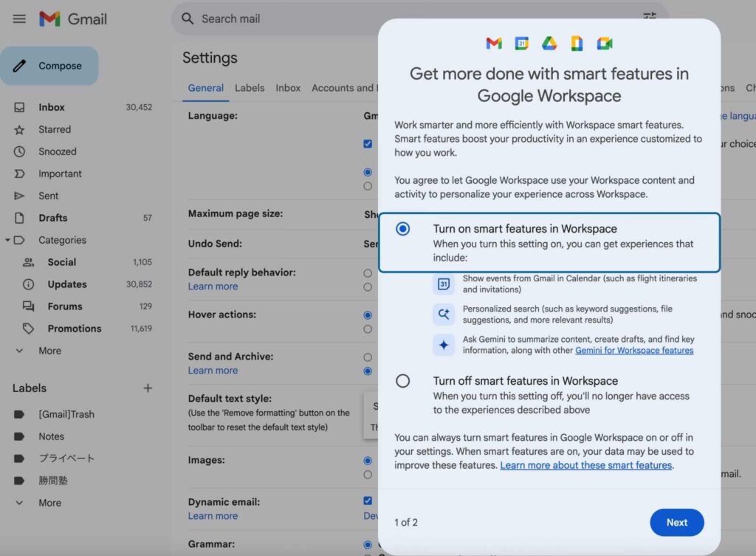Image resolution: width=756 pixels, height=556 pixels.
Task: Select Turn on smart features radio
Action: tap(402, 229)
